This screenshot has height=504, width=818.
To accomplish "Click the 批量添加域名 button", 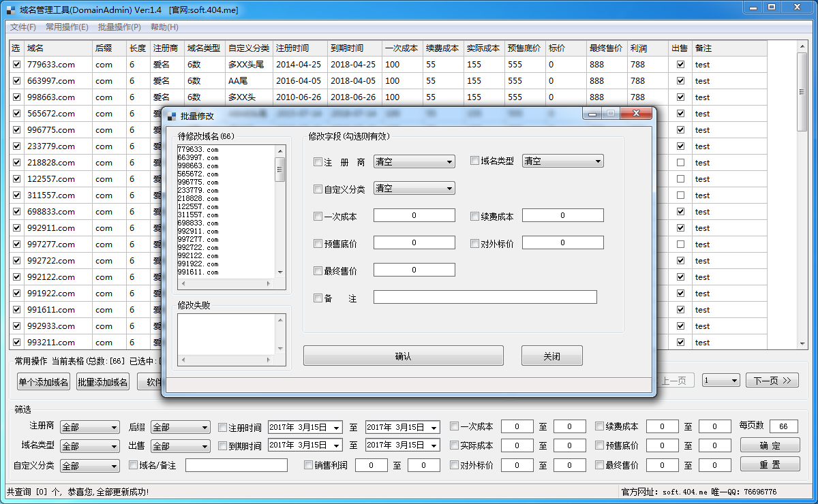I will coord(102,382).
